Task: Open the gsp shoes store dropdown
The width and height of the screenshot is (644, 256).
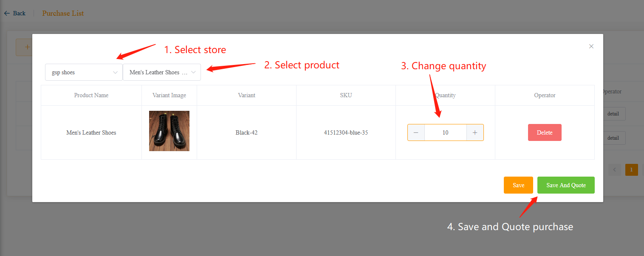Action: tap(84, 72)
